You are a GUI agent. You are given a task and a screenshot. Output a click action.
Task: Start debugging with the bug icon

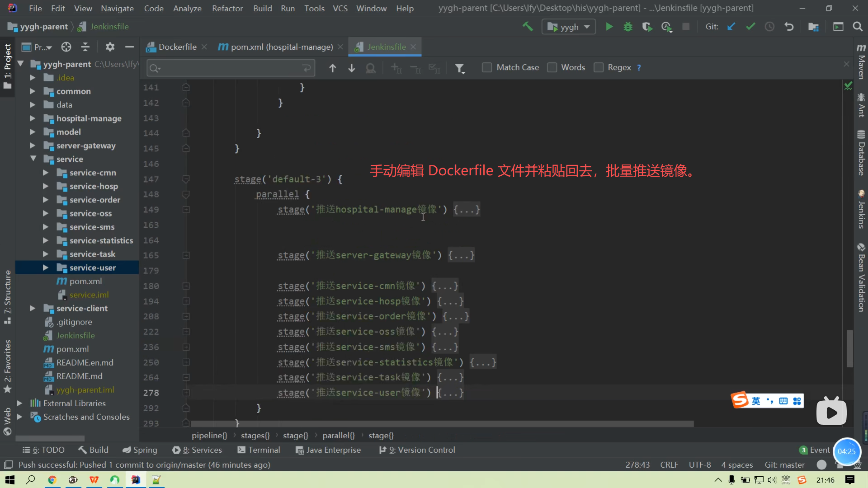628,27
